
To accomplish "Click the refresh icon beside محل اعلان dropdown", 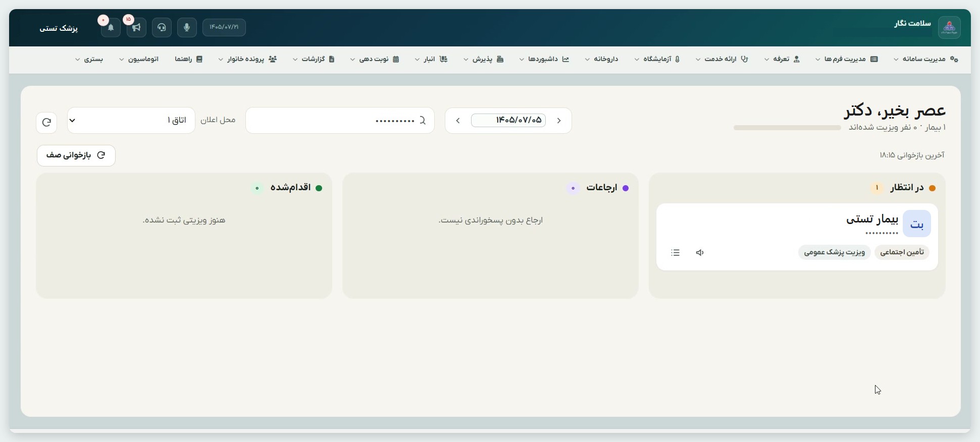I will (46, 122).
